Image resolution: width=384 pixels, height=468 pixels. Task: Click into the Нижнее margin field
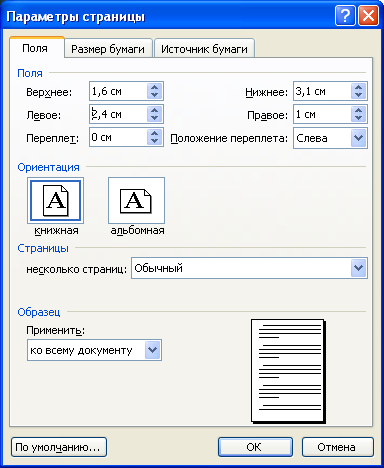322,91
